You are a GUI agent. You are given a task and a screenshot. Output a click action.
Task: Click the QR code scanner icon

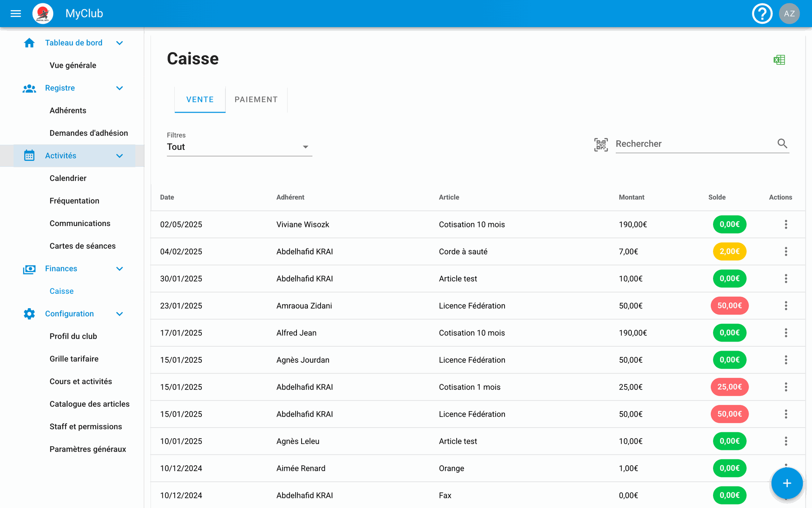click(601, 144)
